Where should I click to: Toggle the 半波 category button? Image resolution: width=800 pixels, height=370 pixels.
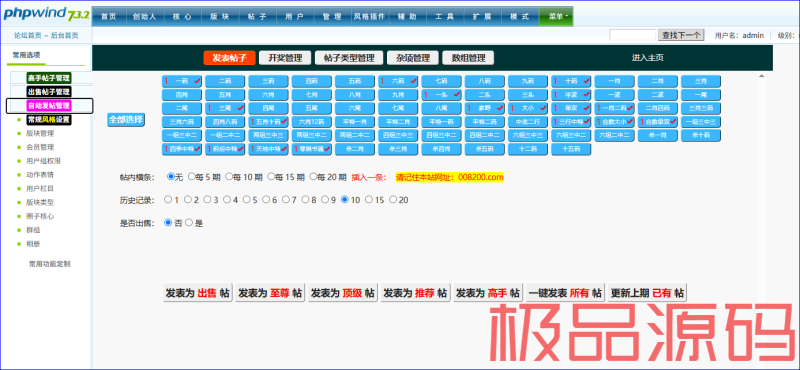point(571,94)
